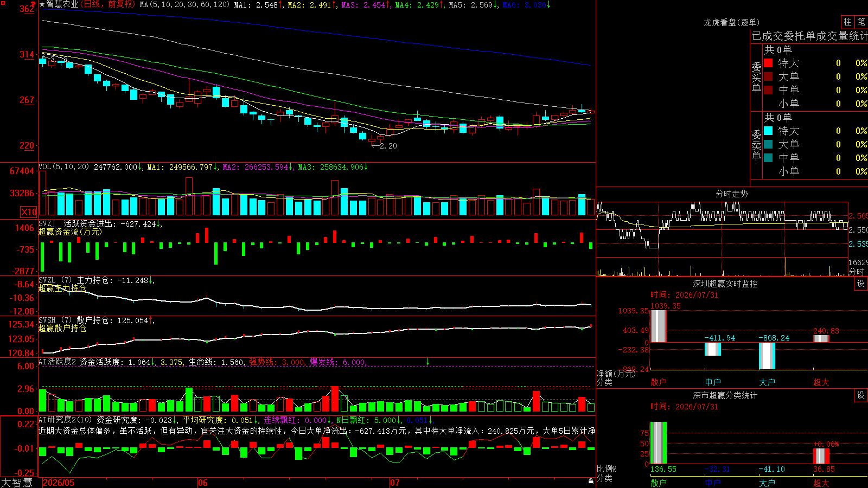Click the 深市超赢分类统计 panel title

click(x=725, y=396)
